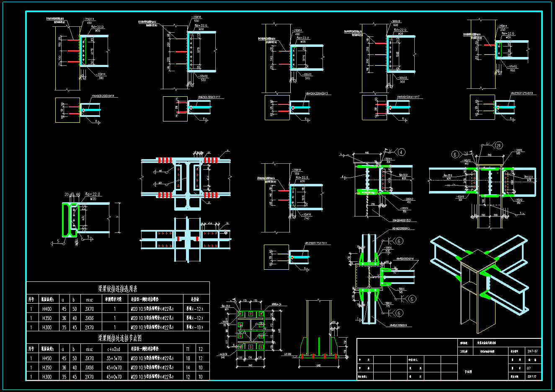Select the HN350X175X7X11 beam label

click(316, 243)
